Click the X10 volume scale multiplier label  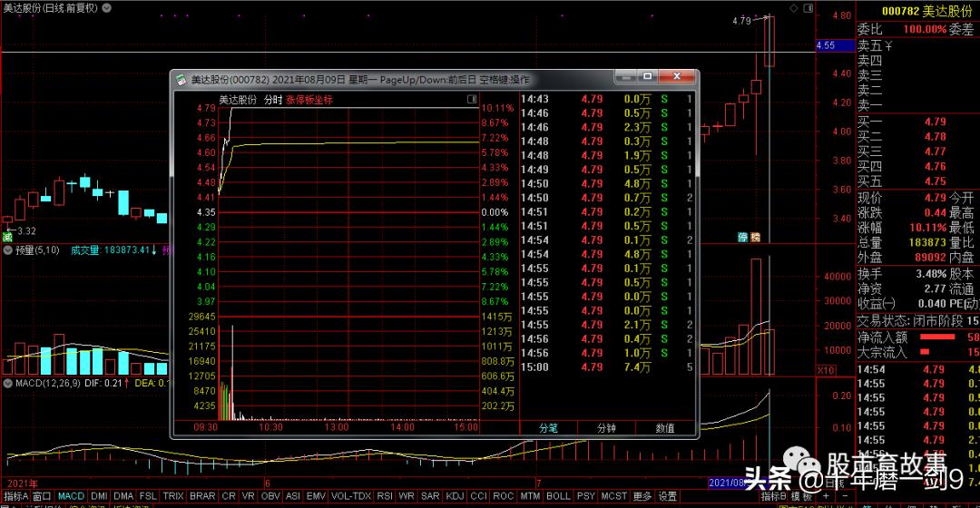click(826, 369)
